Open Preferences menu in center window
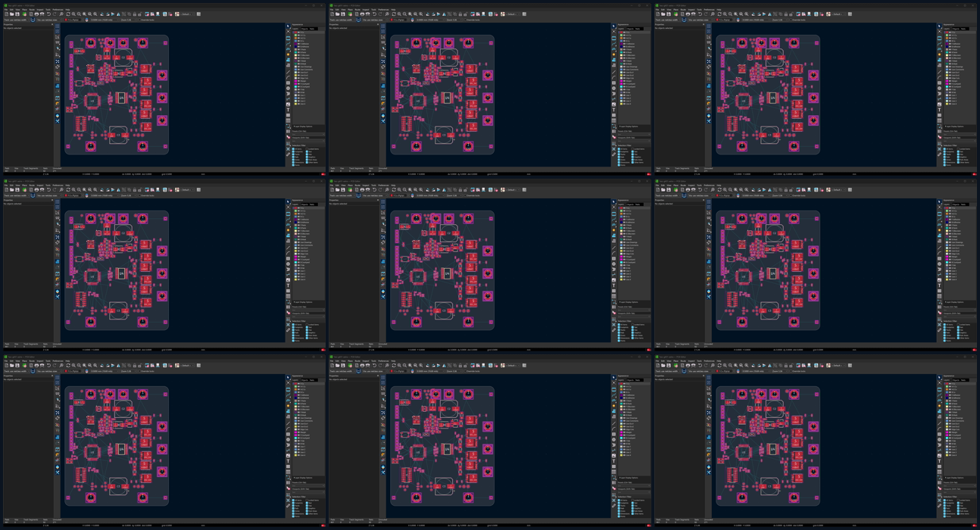Image resolution: width=980 pixels, height=530 pixels. pyautogui.click(x=382, y=185)
